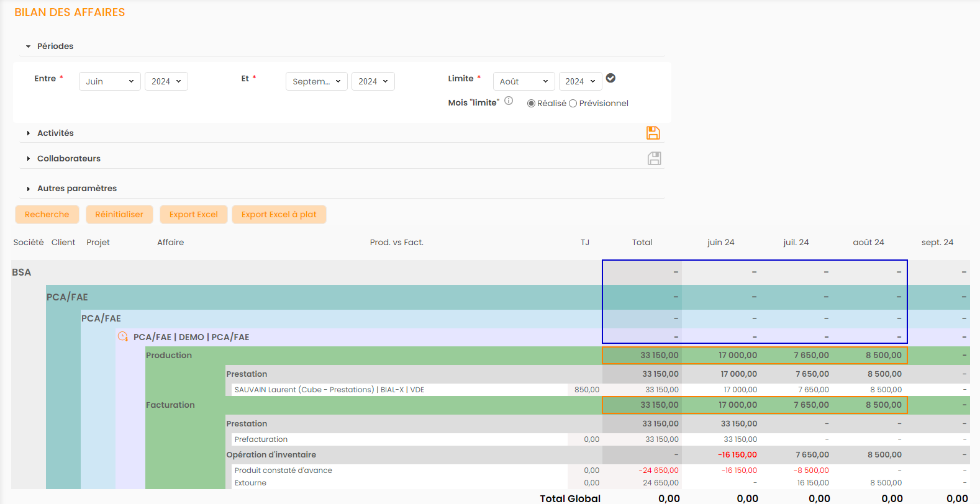Open the Août limit month dropdown
The width and height of the screenshot is (980, 504).
pyautogui.click(x=524, y=81)
